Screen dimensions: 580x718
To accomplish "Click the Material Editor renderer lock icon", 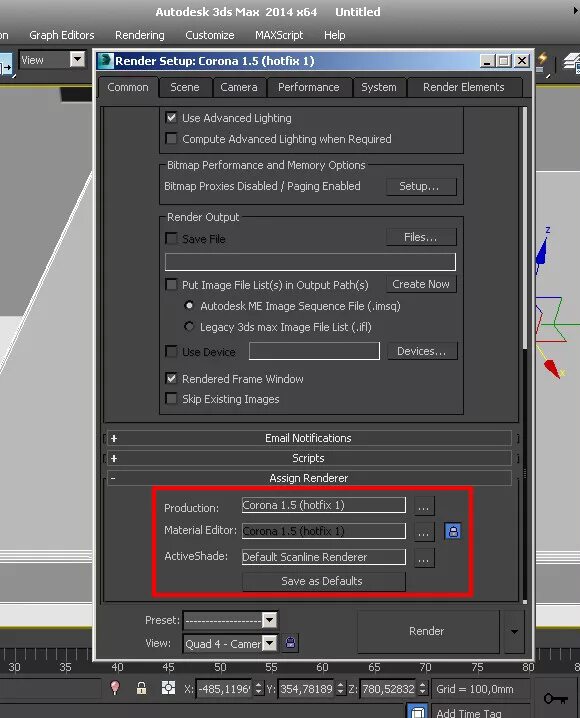I will 453,531.
